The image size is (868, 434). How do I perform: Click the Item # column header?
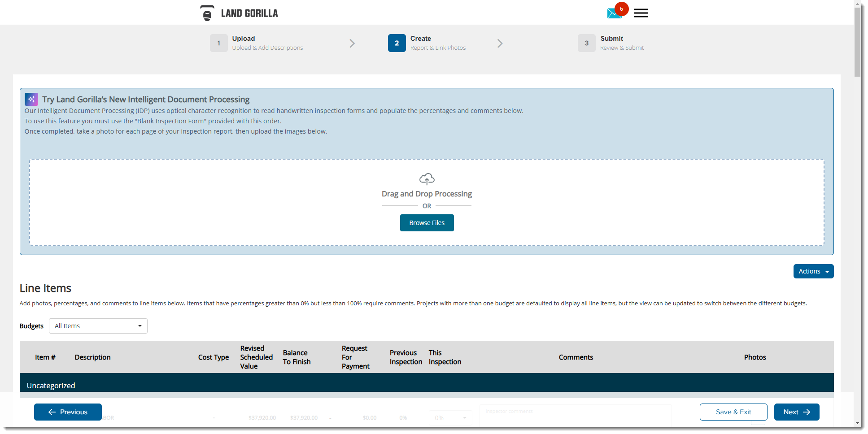[45, 357]
